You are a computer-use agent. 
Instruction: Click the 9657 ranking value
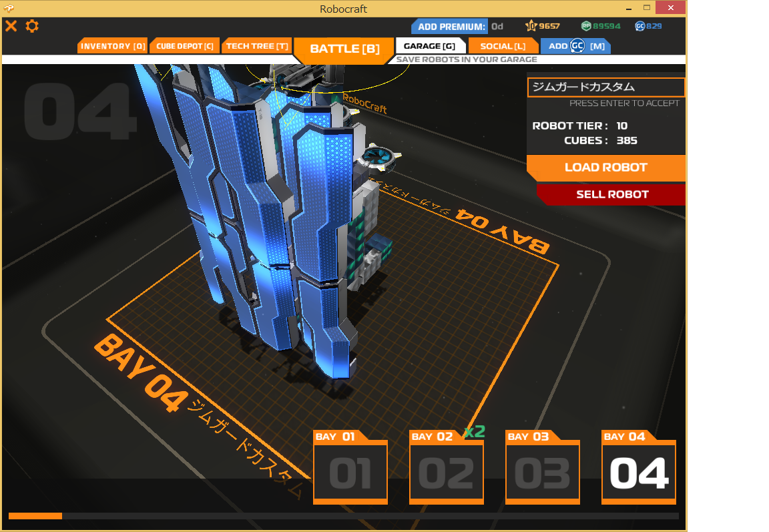pyautogui.click(x=549, y=26)
